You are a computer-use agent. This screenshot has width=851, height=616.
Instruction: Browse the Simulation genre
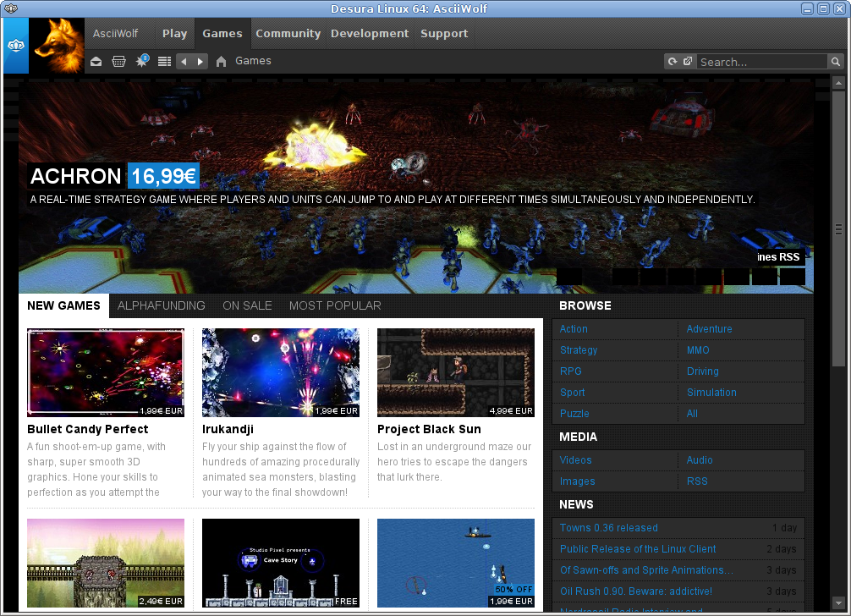coord(711,393)
